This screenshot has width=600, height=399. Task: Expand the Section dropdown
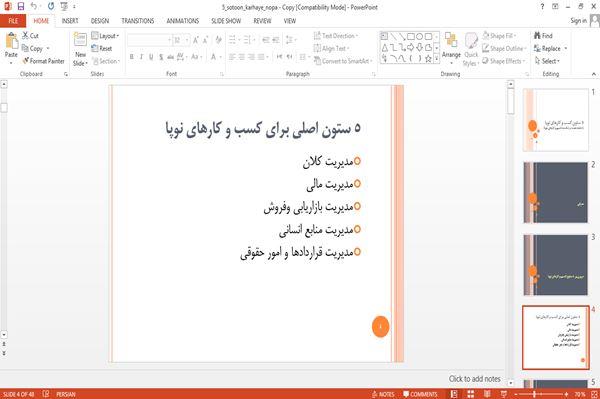(x=106, y=61)
